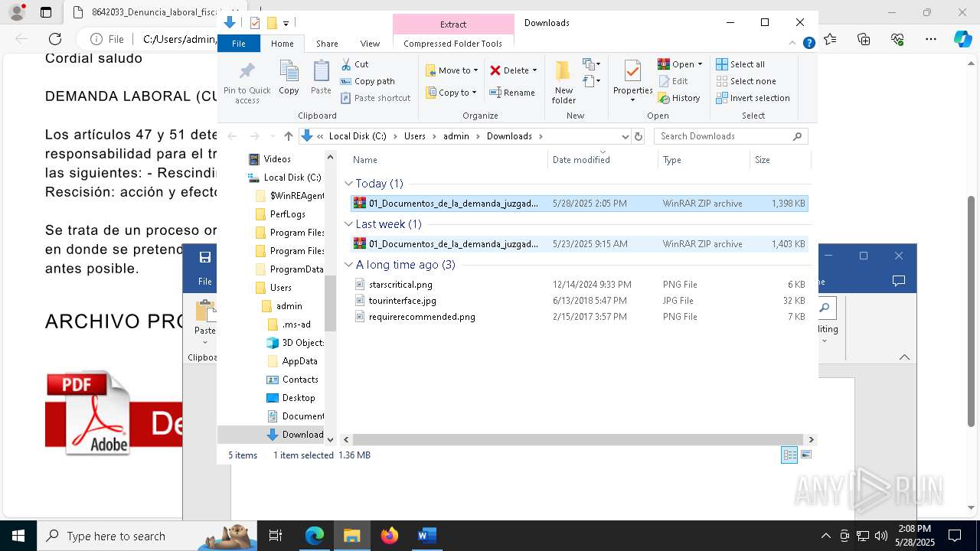Click Save icon in Word window
This screenshot has width=980, height=551.
click(205, 257)
